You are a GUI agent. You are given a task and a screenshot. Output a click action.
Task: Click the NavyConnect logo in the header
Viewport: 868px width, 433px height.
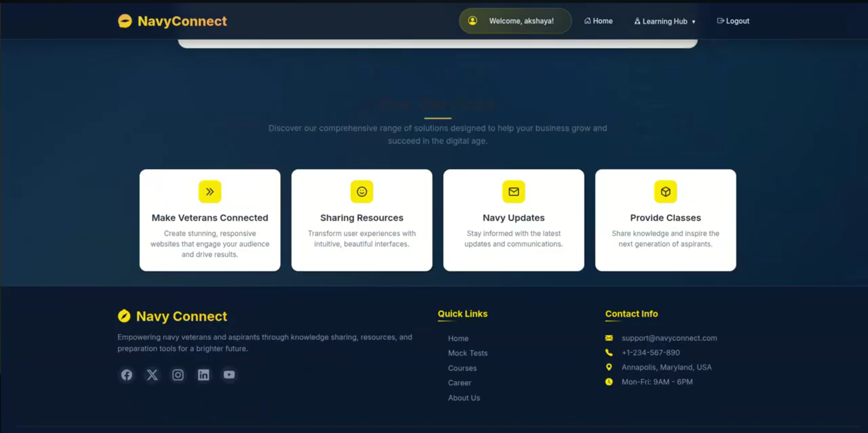pyautogui.click(x=172, y=21)
